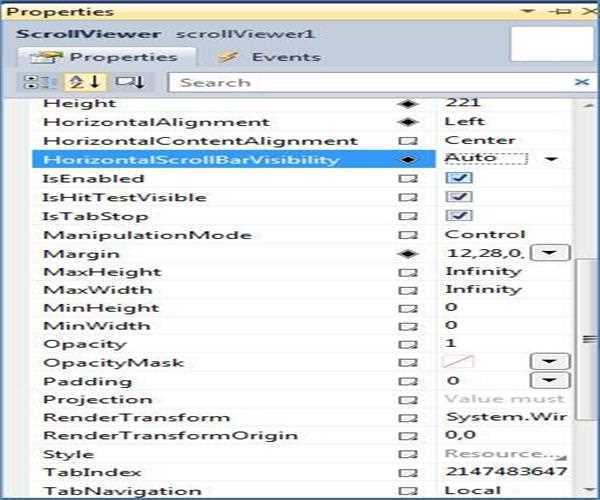Click the Projection property marker
The image size is (600, 500).
[408, 400]
